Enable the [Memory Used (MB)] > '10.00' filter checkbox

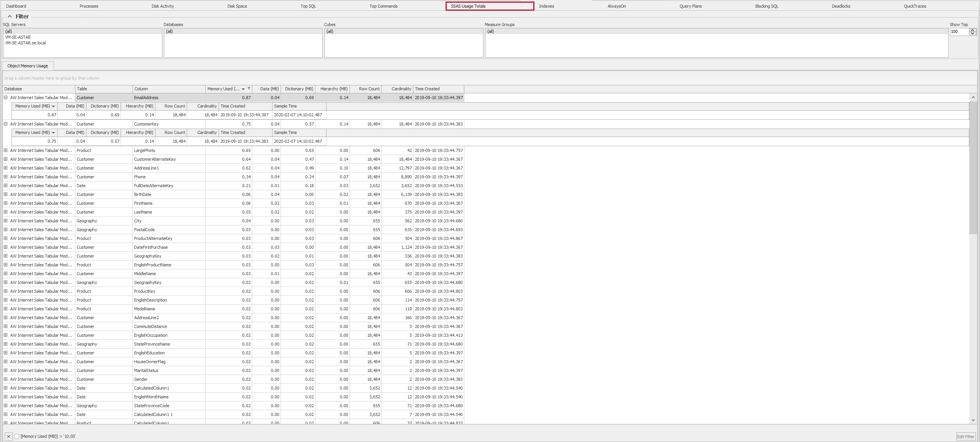point(17,436)
